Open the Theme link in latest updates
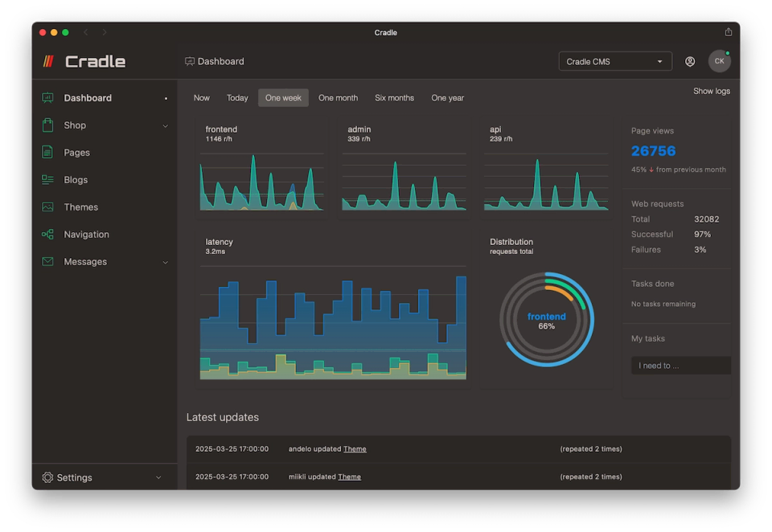 355,448
